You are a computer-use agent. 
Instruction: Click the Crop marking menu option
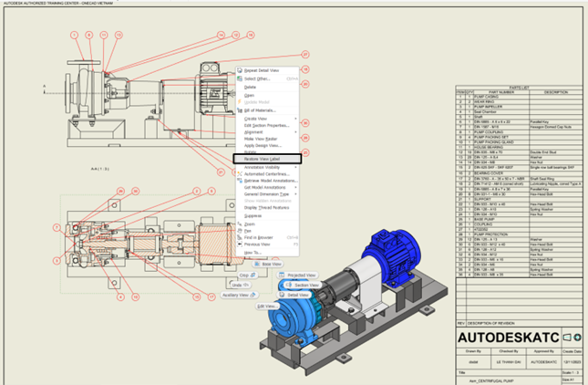coord(243,275)
